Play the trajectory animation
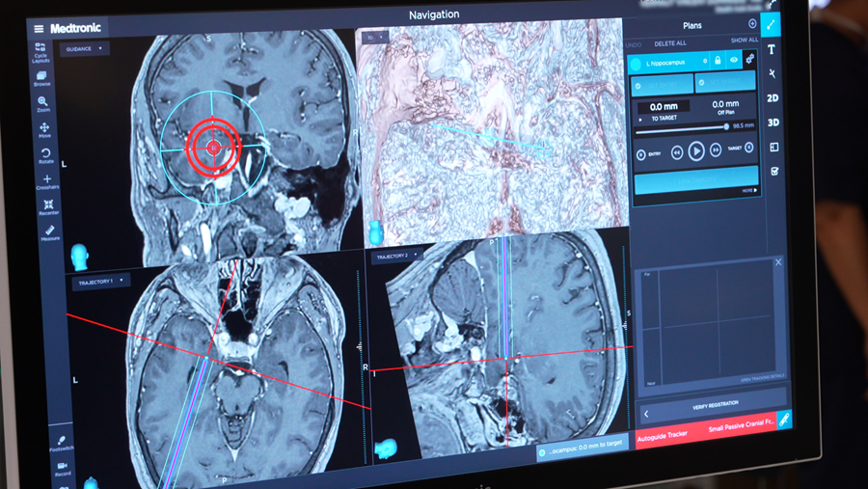The height and width of the screenshot is (489, 868). point(695,150)
